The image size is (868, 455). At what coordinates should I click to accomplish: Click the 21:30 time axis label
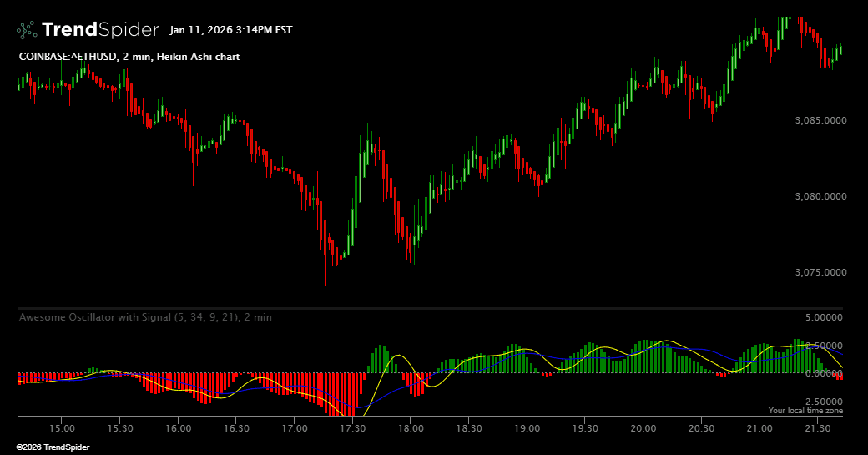tap(818, 428)
